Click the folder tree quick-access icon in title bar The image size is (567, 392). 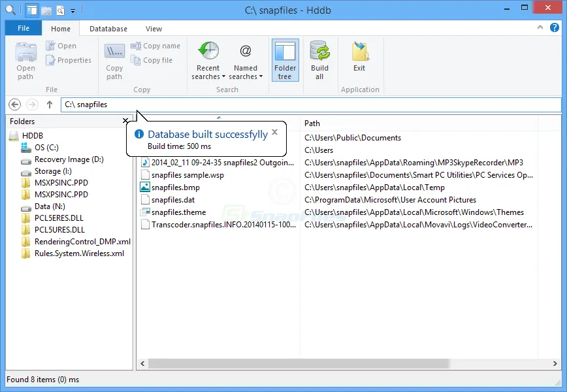click(32, 10)
